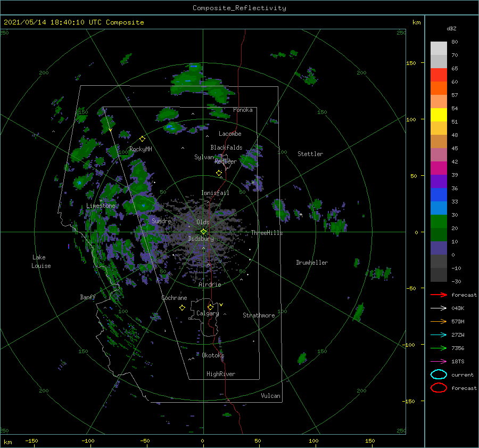The image size is (479, 448).
Task: Click the blue 36 dBZ legend swatch
Action: tap(439, 194)
